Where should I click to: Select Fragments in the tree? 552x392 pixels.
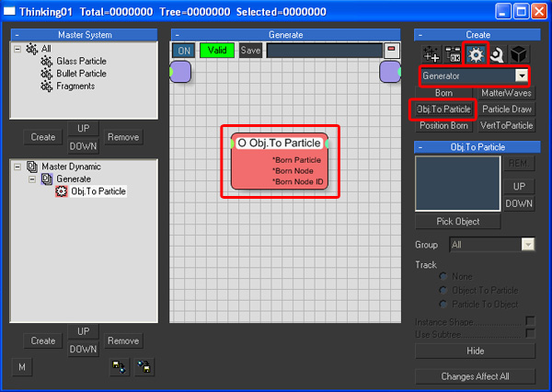75,86
